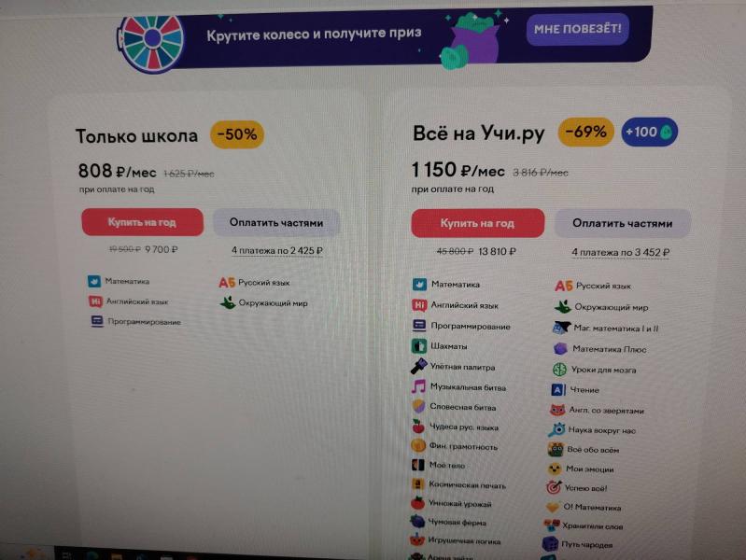Click the prize wheel icon in banner

(151, 41)
